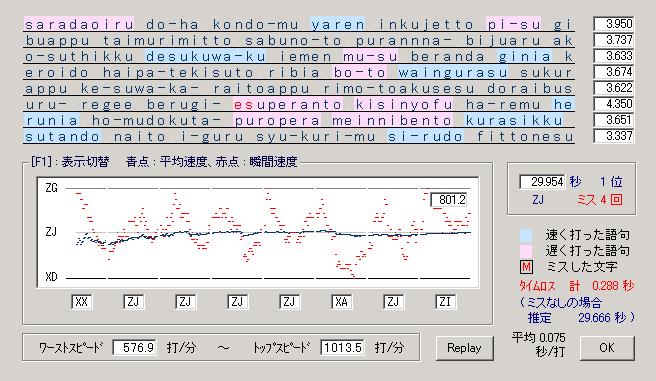Click the [F1] display switch label
The height and width of the screenshot is (381, 656).
coord(69,161)
